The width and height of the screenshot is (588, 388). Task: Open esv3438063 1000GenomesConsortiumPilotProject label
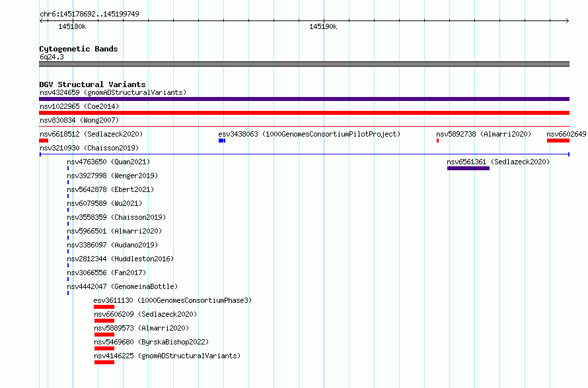(x=309, y=134)
